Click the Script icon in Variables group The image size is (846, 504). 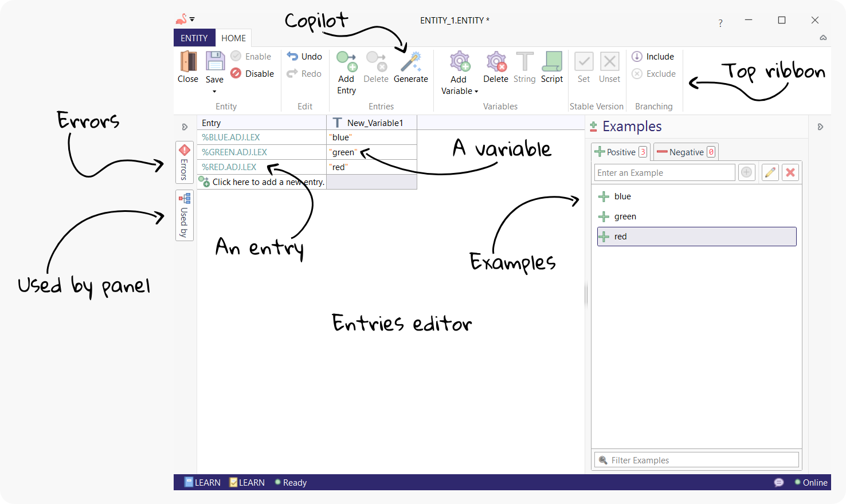coord(551,61)
